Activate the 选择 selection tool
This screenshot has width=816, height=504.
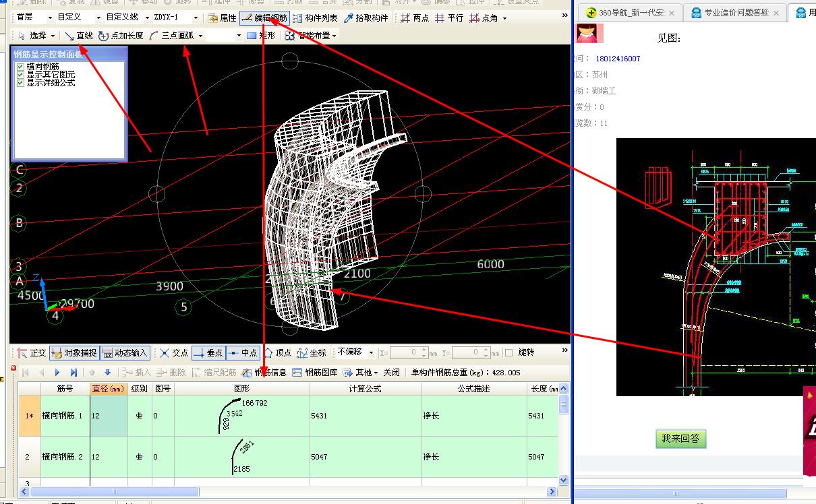36,36
